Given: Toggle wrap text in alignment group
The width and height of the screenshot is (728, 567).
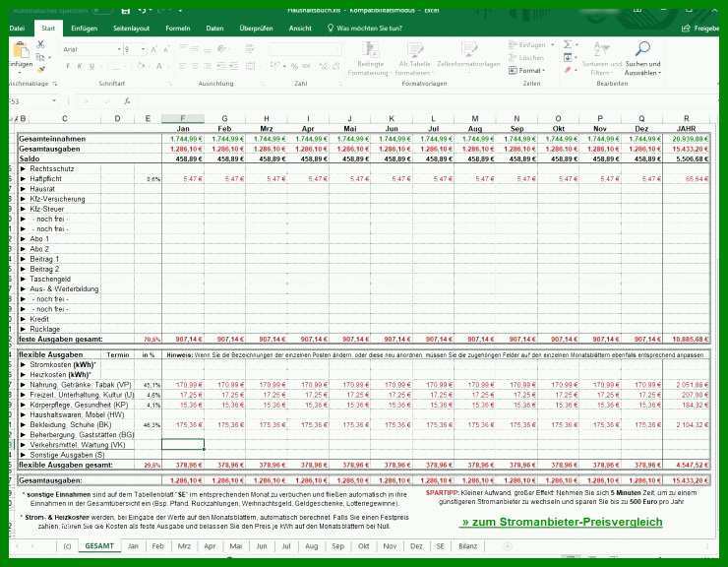Looking at the screenshot, I should 250,49.
